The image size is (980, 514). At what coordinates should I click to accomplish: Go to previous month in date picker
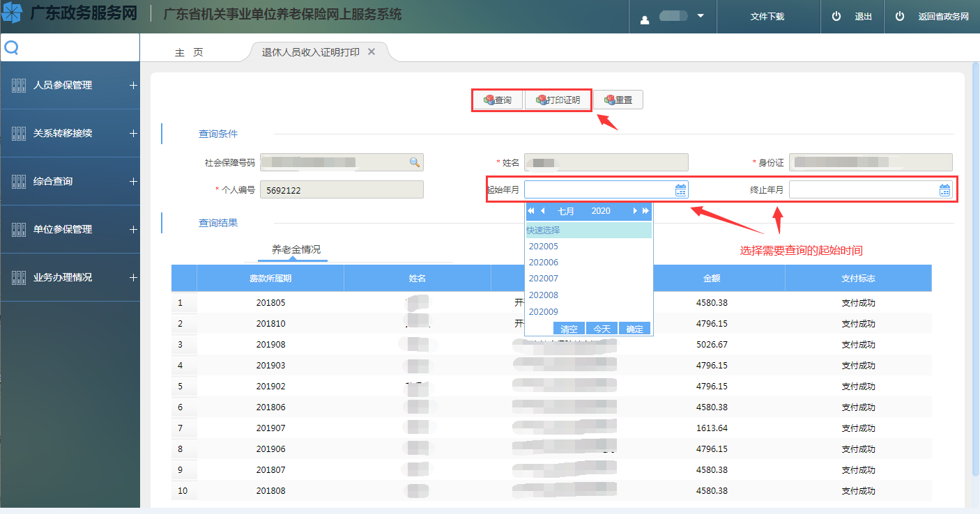pos(542,211)
